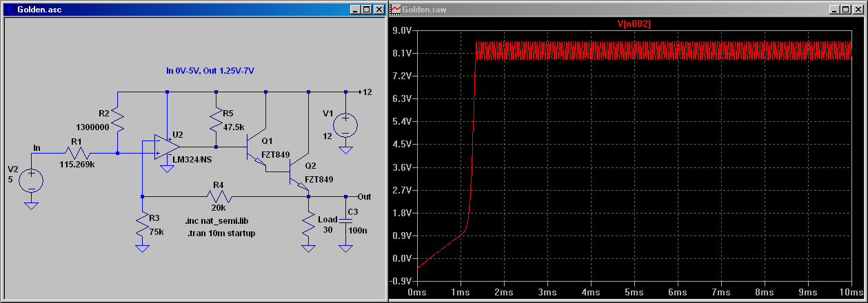Click the FZT849 label of Q2
The height and width of the screenshot is (303, 868).
click(x=319, y=179)
